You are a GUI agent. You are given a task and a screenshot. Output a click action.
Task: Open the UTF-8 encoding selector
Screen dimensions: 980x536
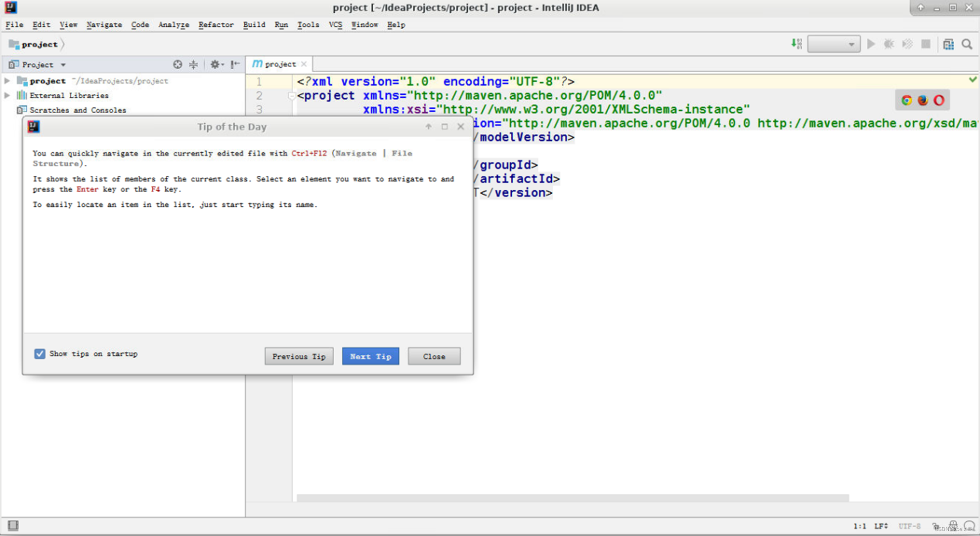[x=909, y=526]
